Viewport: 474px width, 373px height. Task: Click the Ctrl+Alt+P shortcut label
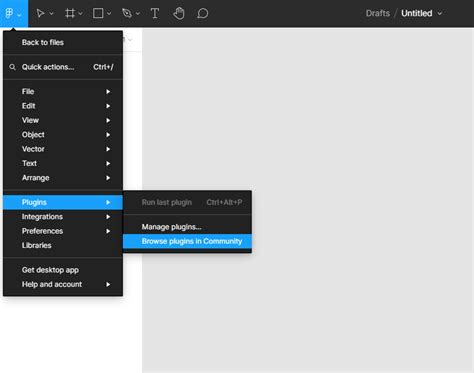(x=224, y=202)
